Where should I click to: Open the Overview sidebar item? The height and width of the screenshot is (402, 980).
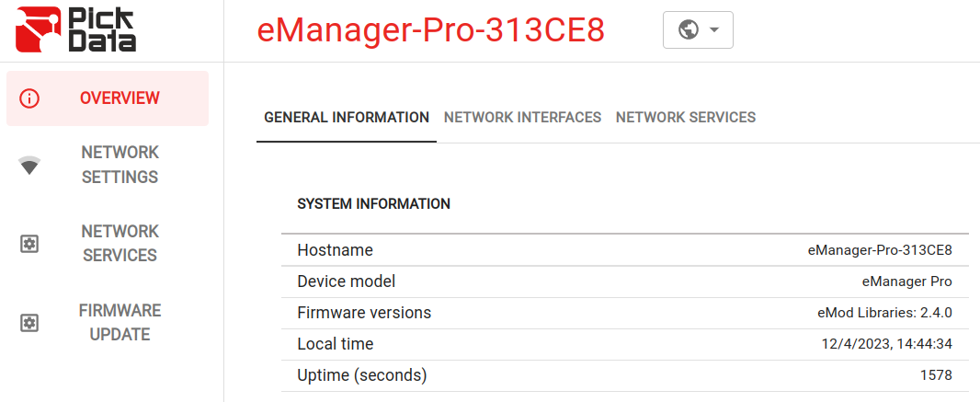point(108,98)
